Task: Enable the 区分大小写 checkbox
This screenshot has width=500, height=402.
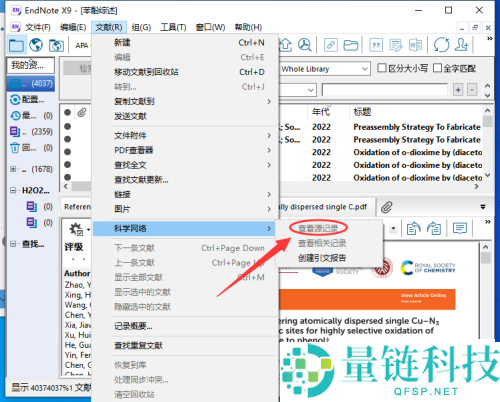Action: click(x=382, y=68)
